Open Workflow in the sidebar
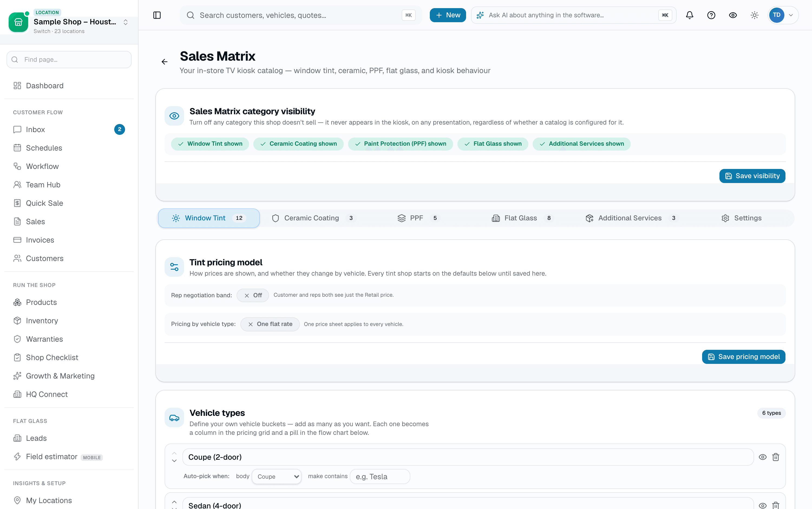Viewport: 812px width, 509px height. [69, 166]
